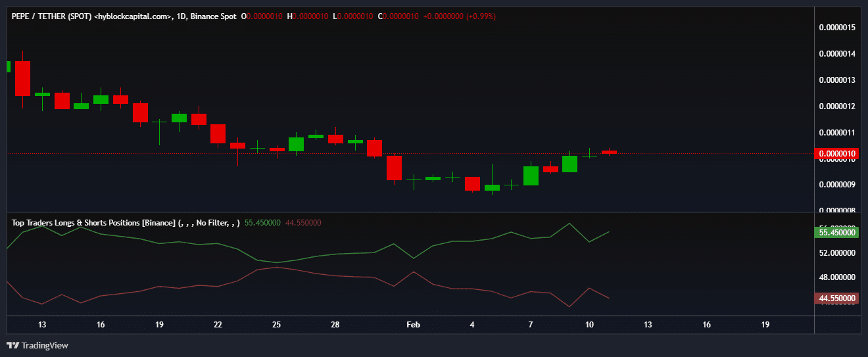Click the 28 date label on time axis
Screen dimensions: 868x357
(335, 325)
